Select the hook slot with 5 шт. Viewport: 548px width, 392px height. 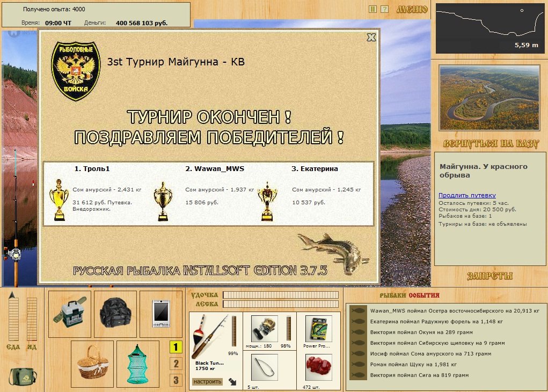tap(265, 367)
